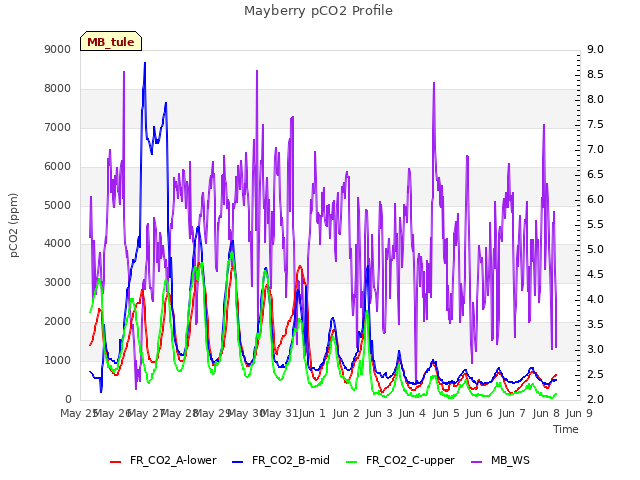Viewport: 640px width, 480px height.
Task: Click the purple MB_WS legend swatch
Action: coord(476,461)
